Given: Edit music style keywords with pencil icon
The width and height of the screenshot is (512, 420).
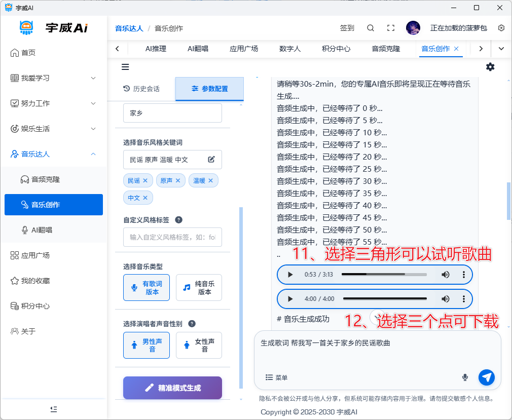Looking at the screenshot, I should coord(211,160).
